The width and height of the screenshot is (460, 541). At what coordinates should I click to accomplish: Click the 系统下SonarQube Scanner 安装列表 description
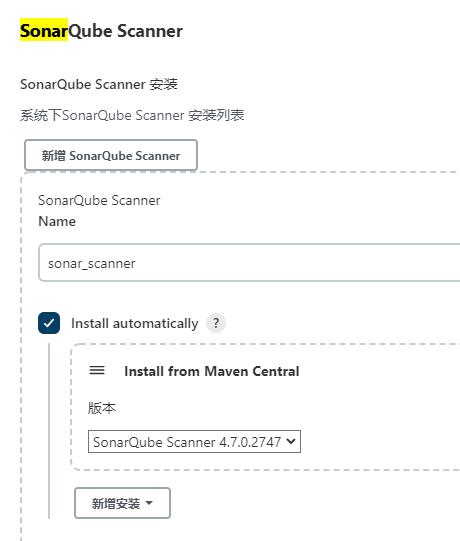132,115
